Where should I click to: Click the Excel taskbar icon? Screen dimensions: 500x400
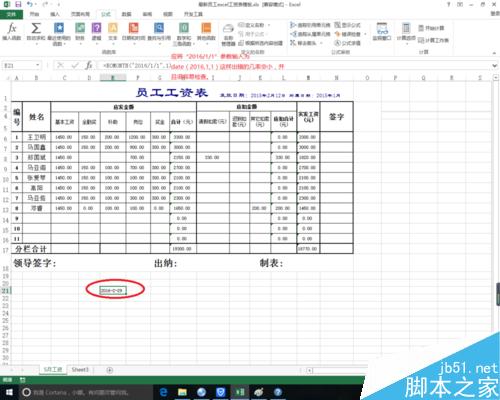[x=240, y=392]
